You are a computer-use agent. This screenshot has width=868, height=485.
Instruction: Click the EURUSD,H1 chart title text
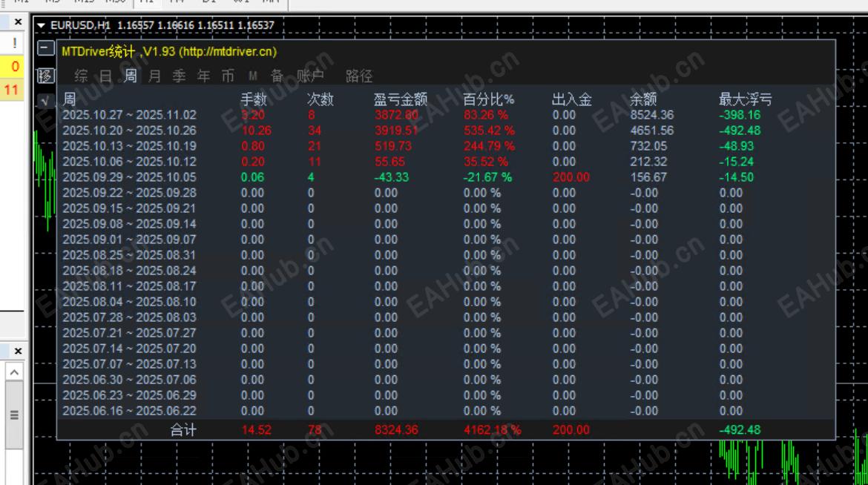[81, 25]
